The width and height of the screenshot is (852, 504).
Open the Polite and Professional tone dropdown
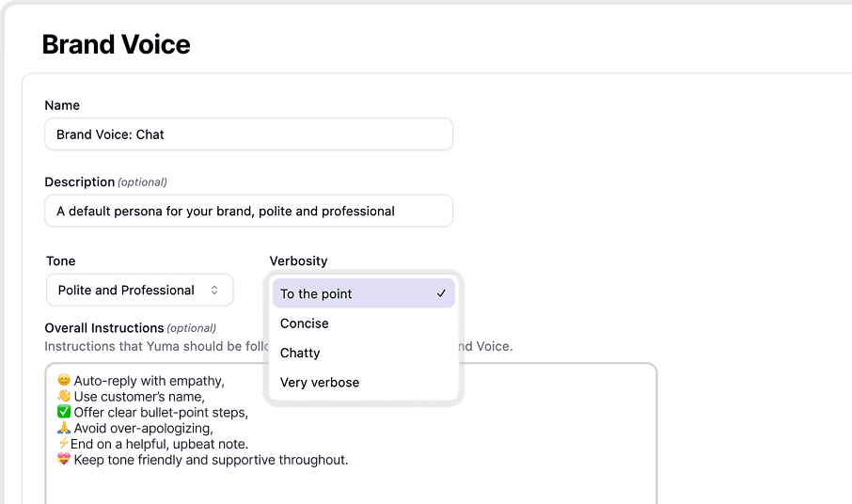[139, 291]
